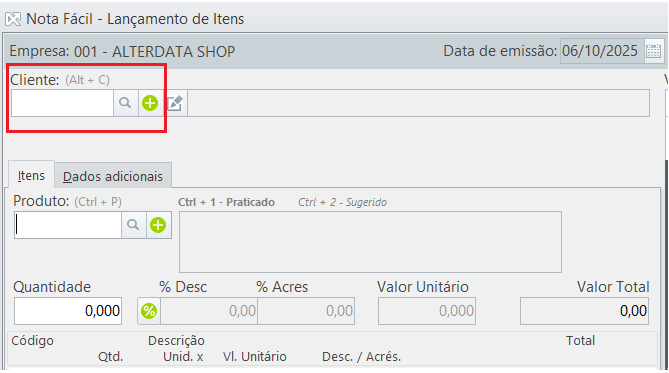Viewport: 669px width, 373px height.
Task: Click the Quantidade field showing 0,000
Action: point(68,311)
